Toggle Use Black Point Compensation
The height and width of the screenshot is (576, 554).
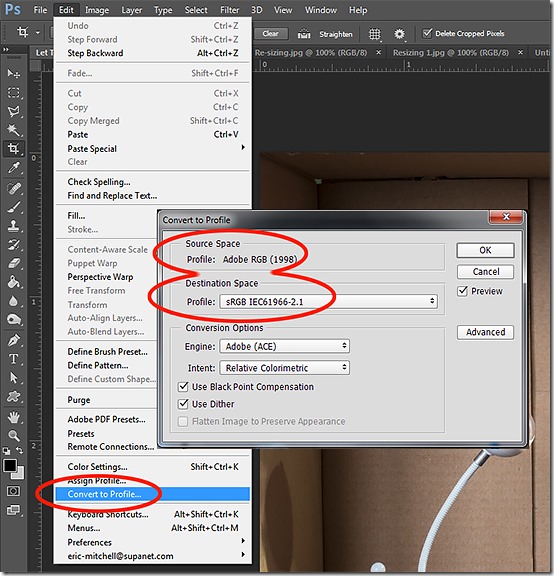pyautogui.click(x=183, y=387)
